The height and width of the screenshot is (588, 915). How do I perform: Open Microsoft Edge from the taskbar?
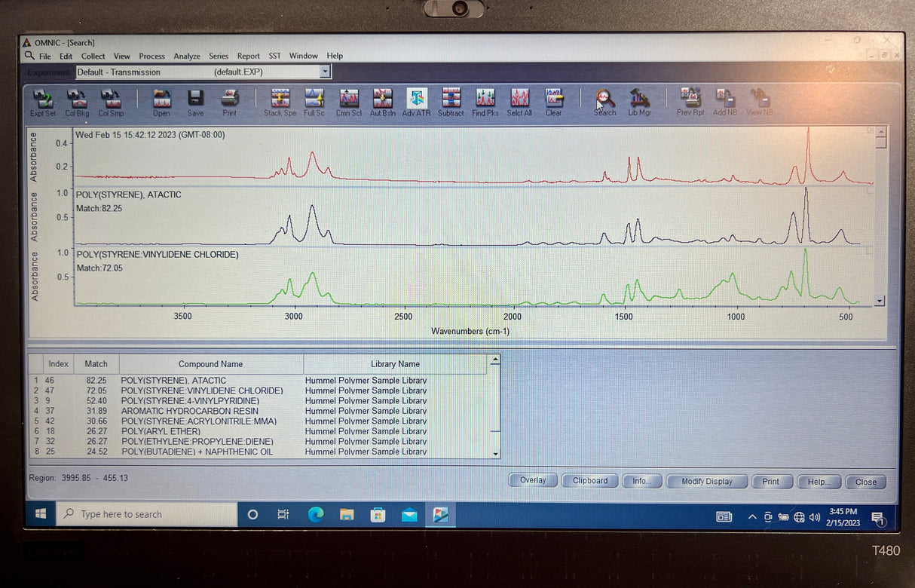pyautogui.click(x=316, y=514)
